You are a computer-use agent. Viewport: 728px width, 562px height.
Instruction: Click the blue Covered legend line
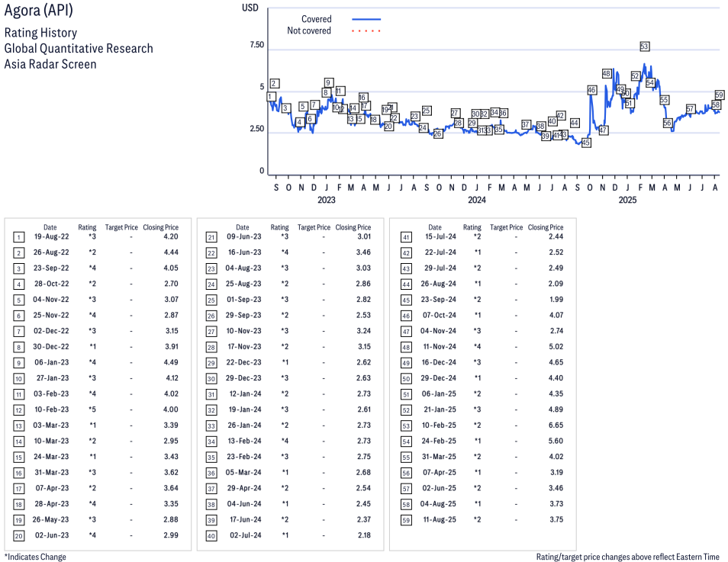coord(366,19)
